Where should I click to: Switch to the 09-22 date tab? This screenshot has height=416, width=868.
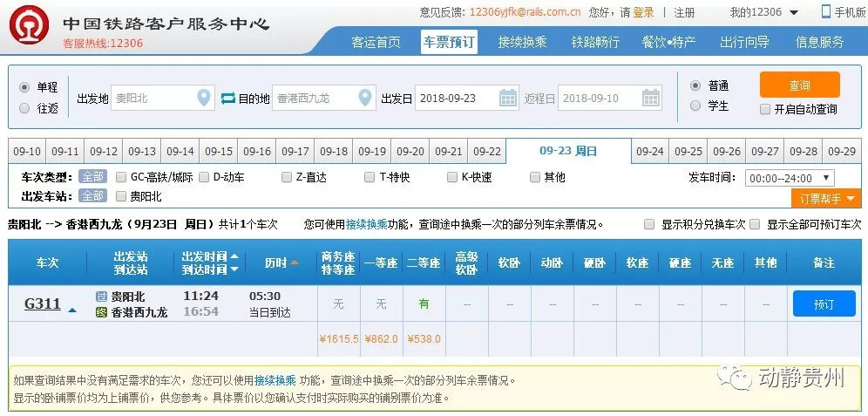tap(487, 151)
